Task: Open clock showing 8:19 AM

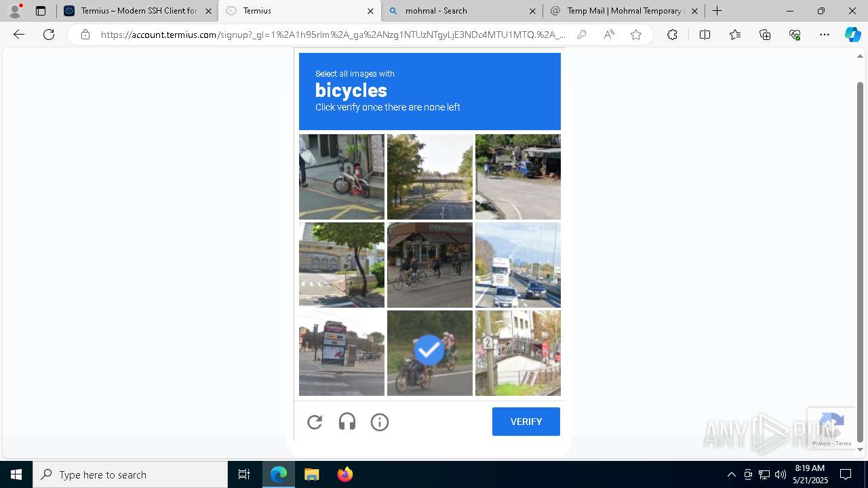Action: [x=810, y=474]
